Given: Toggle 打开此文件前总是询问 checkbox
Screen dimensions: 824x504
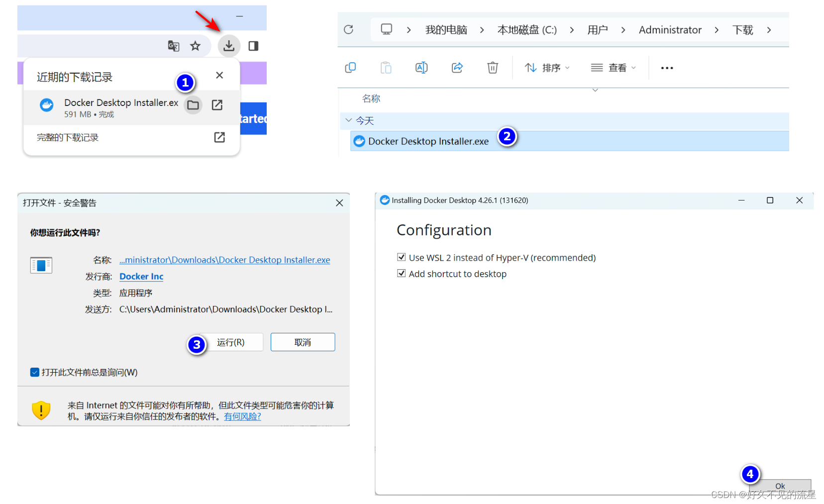Looking at the screenshot, I should tap(35, 372).
